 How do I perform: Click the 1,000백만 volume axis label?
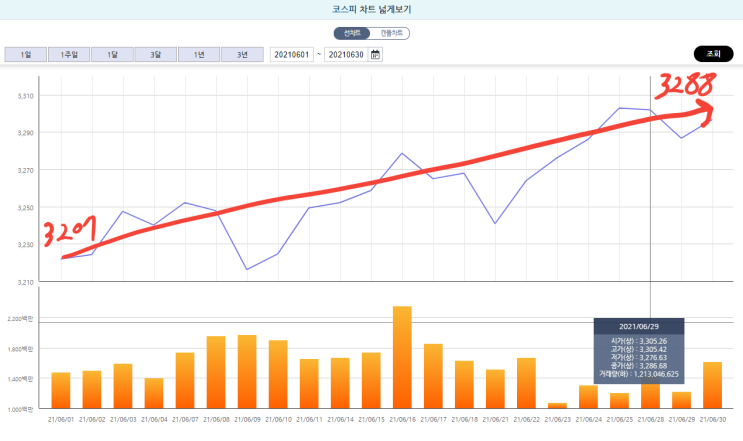(20, 409)
